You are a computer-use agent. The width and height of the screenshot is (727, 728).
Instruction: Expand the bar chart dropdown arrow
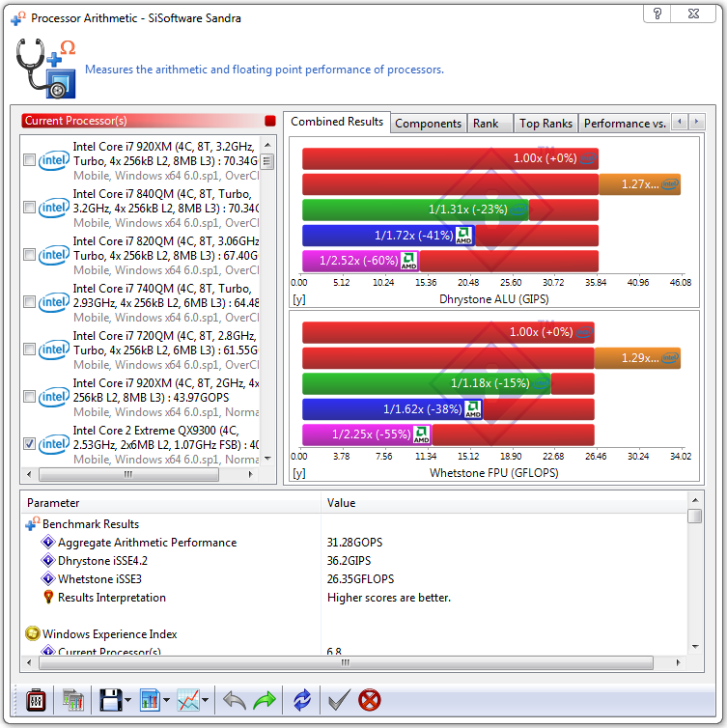pos(167,700)
